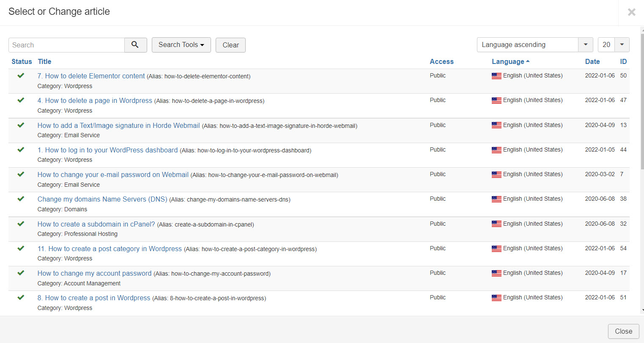Click ID 54 in post category row
644x343 pixels.
623,248
